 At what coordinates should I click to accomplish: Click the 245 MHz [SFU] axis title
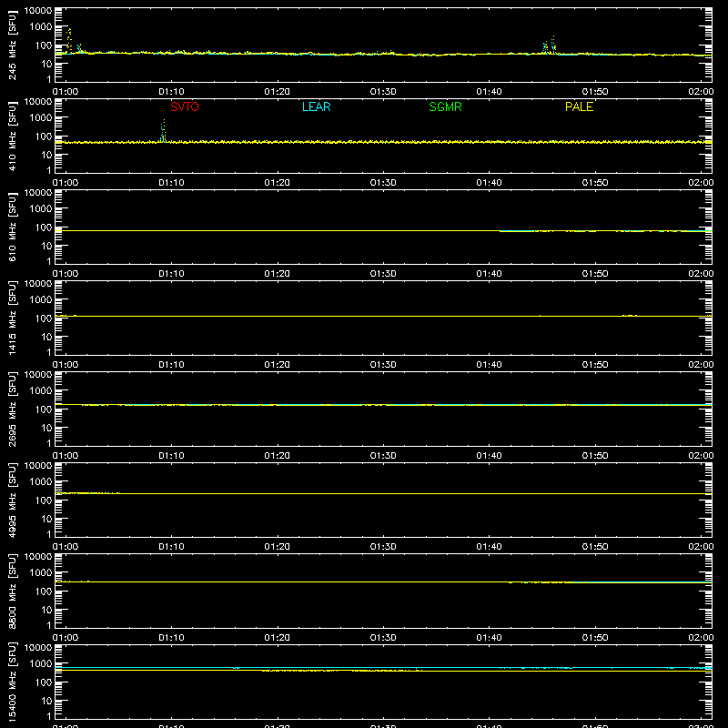tap(12, 45)
